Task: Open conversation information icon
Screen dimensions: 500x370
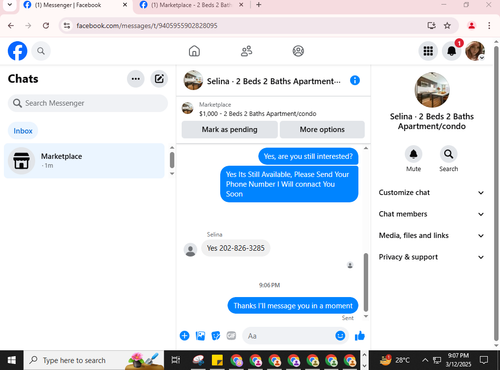Action: point(355,80)
